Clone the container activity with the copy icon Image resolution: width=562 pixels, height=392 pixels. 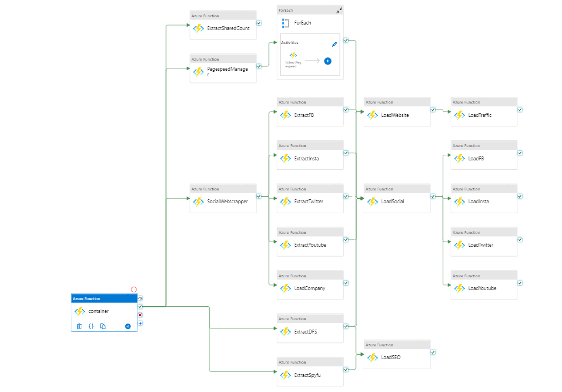tap(102, 326)
